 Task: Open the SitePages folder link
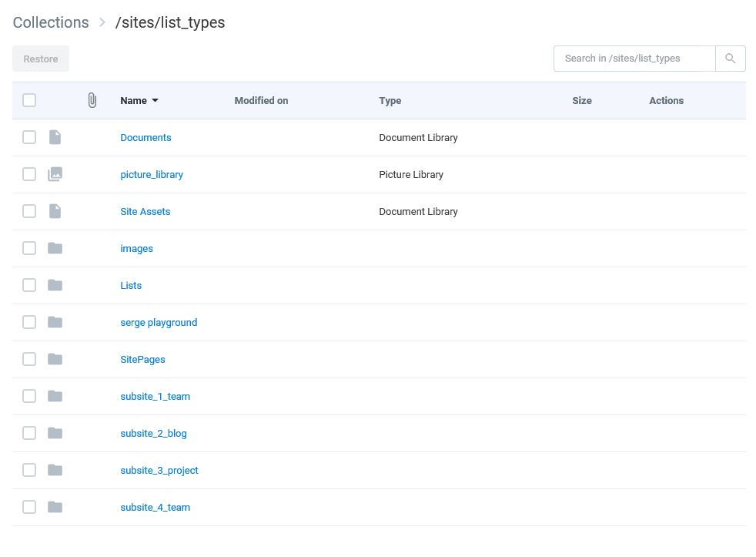pyautogui.click(x=142, y=360)
